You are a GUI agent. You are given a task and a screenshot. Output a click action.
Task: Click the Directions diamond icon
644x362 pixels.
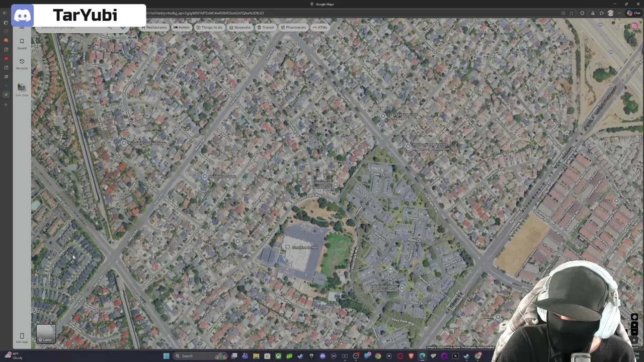(122, 27)
